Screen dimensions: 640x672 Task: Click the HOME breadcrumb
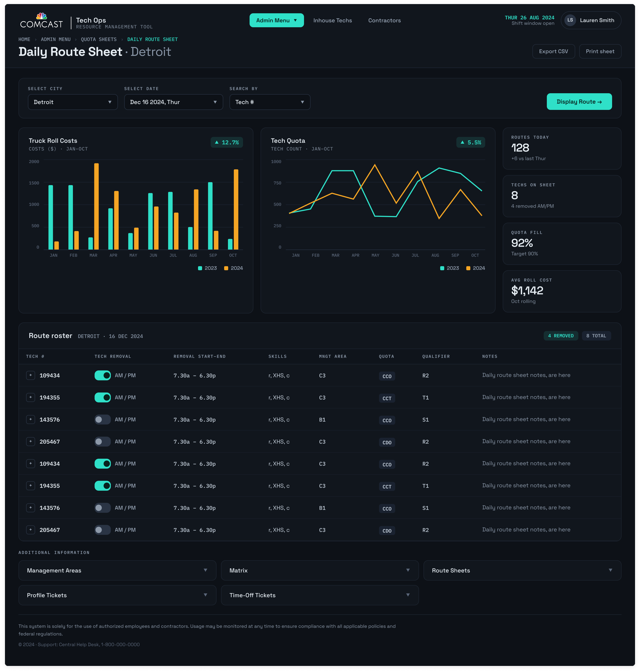pyautogui.click(x=24, y=40)
